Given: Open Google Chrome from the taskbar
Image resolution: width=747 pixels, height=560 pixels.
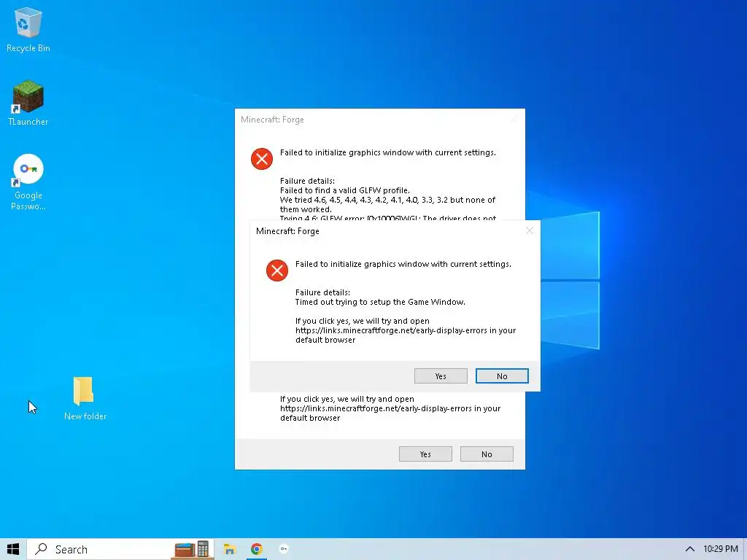Looking at the screenshot, I should click(257, 549).
